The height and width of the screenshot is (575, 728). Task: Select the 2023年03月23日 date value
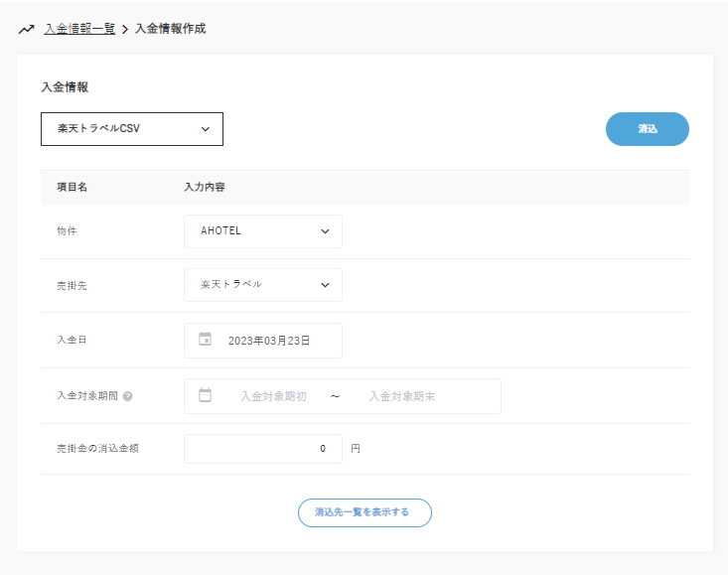pos(269,341)
